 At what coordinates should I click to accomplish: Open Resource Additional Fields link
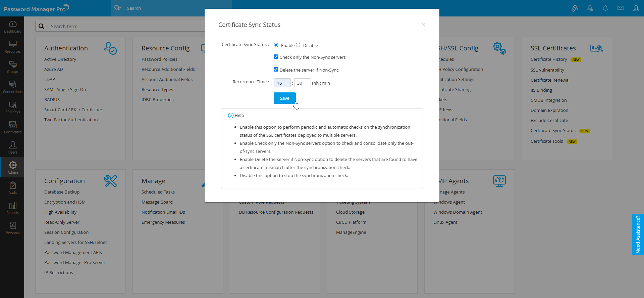pyautogui.click(x=168, y=69)
